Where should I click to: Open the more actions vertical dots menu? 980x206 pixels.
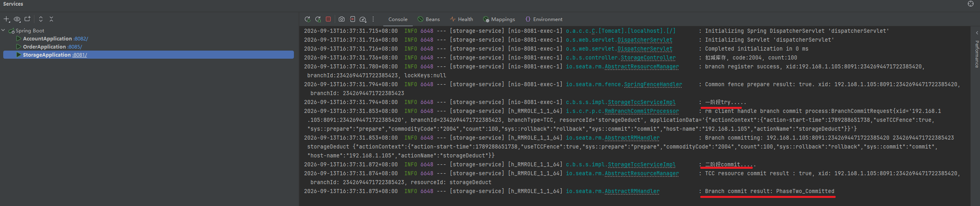point(373,19)
